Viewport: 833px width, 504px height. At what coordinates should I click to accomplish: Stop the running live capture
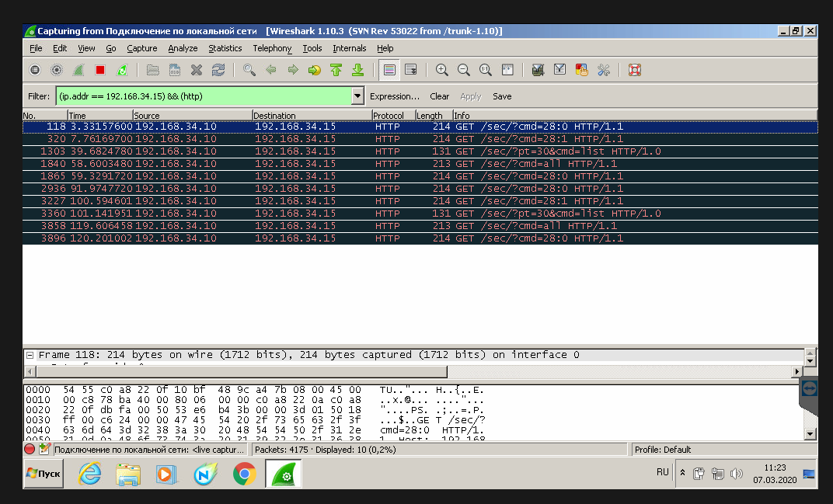pos(100,70)
